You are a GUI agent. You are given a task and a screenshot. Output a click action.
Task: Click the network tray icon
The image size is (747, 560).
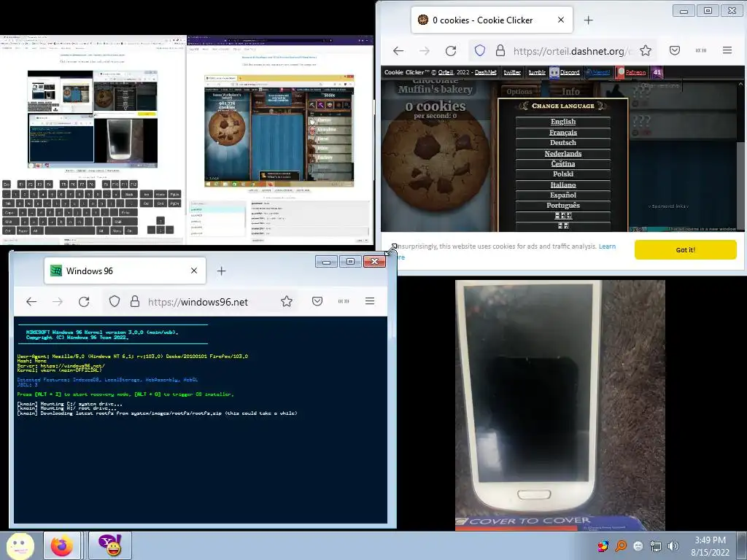coord(656,546)
